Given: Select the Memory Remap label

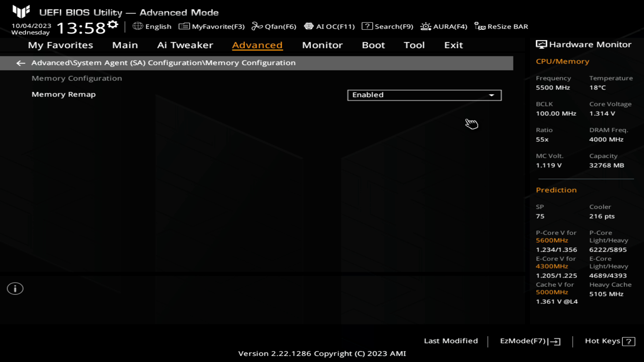Looking at the screenshot, I should (x=64, y=95).
